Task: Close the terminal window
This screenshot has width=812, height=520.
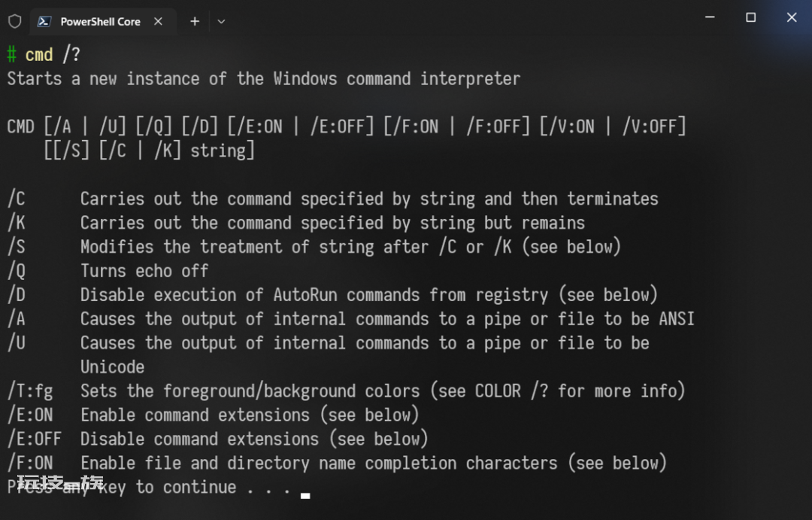Action: 791,17
